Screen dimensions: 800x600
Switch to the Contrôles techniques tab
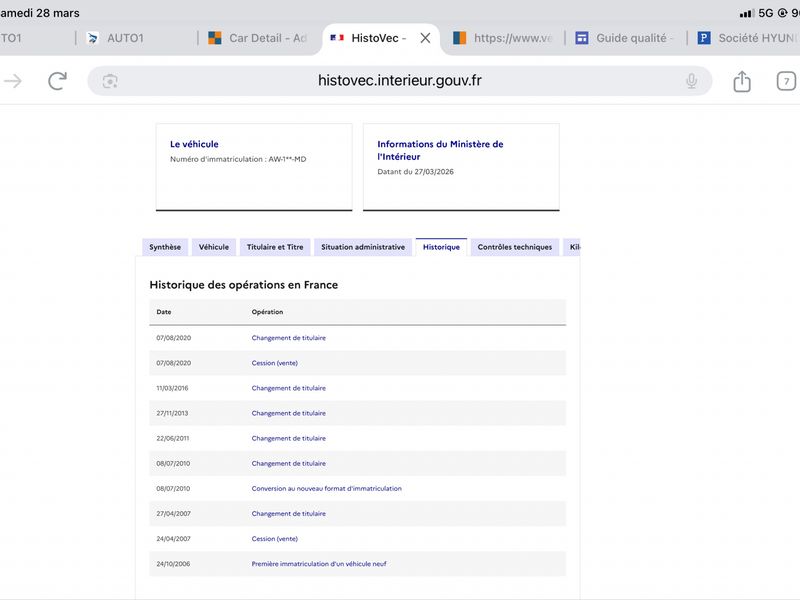click(x=514, y=247)
